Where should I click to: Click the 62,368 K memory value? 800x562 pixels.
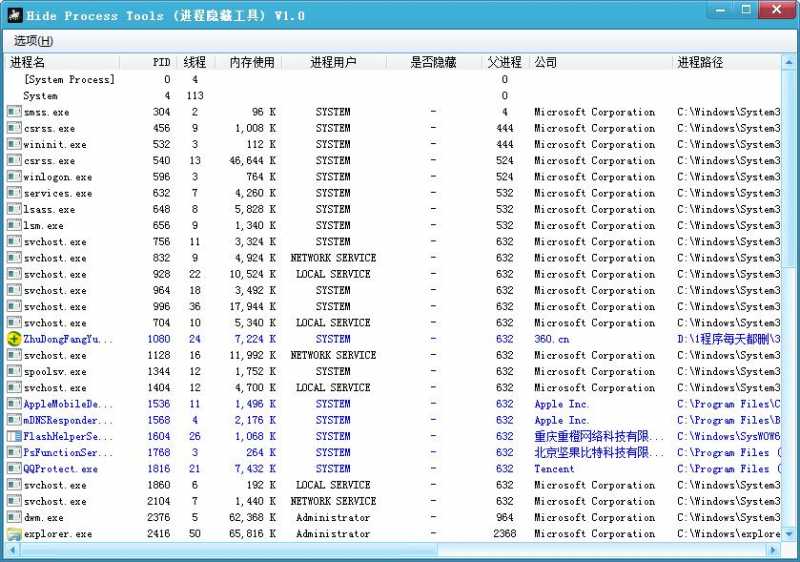click(x=253, y=518)
